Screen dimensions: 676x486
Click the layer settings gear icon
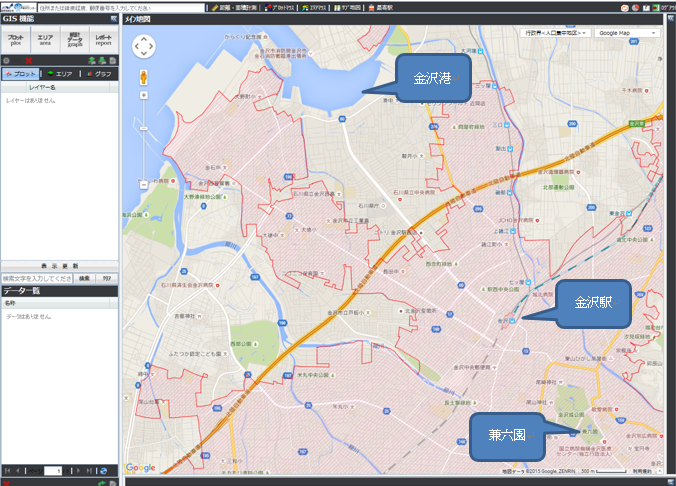click(x=6, y=61)
